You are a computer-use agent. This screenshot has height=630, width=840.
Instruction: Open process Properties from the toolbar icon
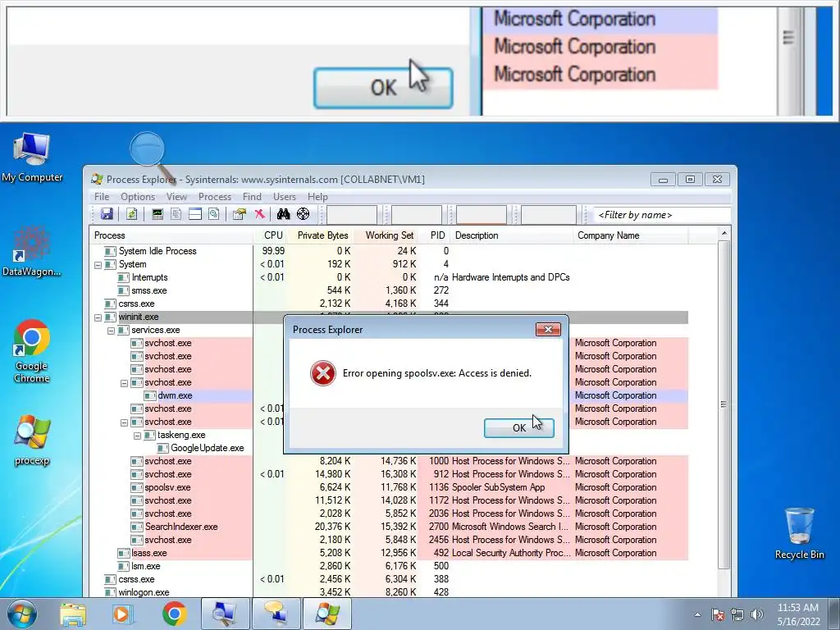coord(240,214)
